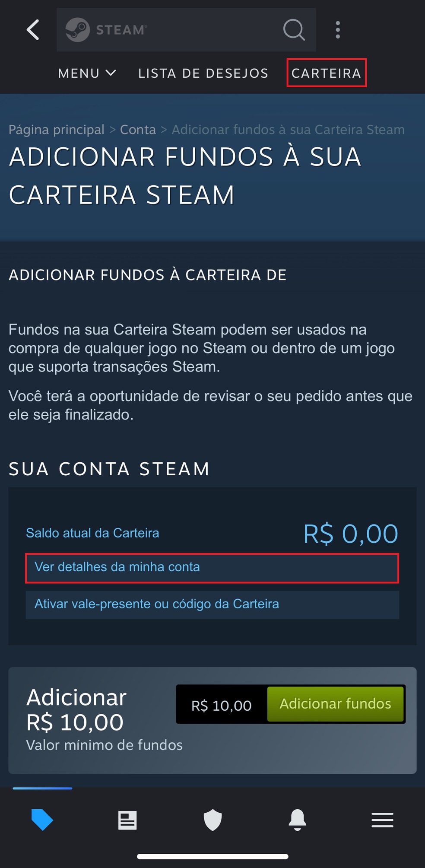Tap the back arrow icon
Screen dimensions: 425x868
tap(33, 30)
